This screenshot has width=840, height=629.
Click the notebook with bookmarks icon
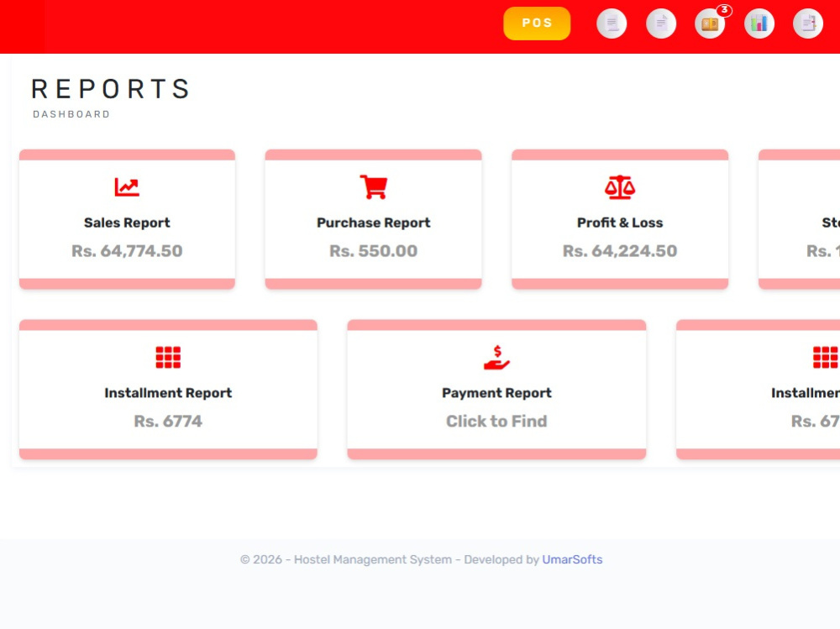[808, 24]
